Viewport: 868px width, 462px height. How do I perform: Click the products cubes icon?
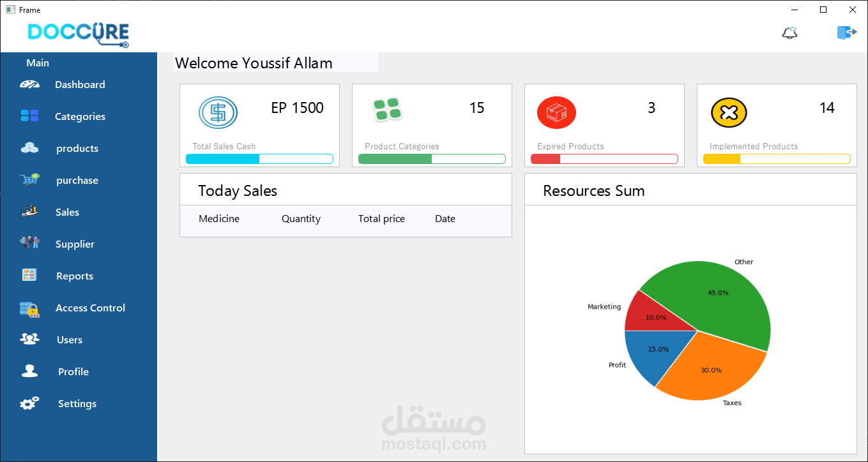tap(29, 148)
